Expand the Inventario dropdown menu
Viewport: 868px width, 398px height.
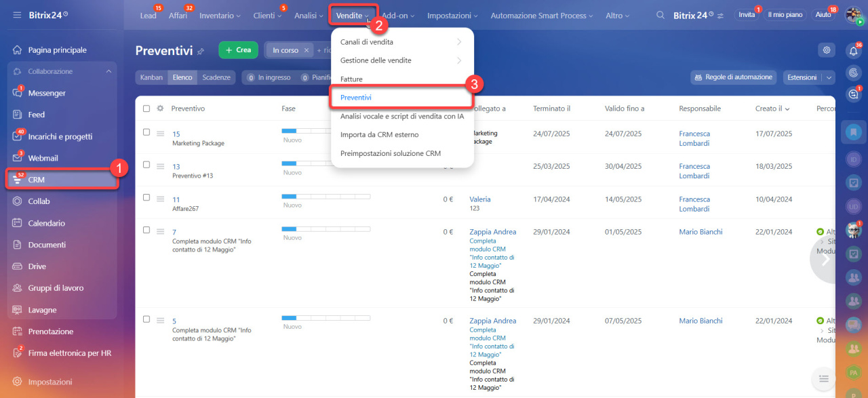pyautogui.click(x=221, y=16)
